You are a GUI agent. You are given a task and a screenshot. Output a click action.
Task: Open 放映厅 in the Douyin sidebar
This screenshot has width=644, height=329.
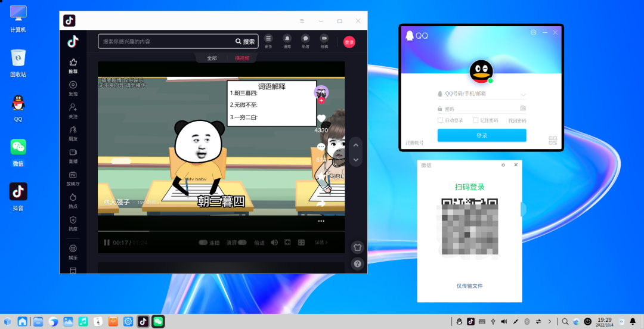coord(73,179)
